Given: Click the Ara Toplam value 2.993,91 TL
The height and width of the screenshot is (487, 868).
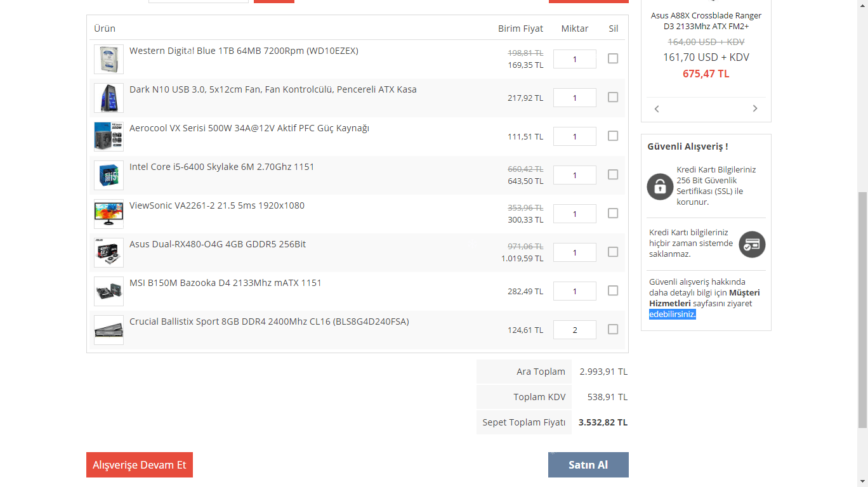Looking at the screenshot, I should 603,372.
